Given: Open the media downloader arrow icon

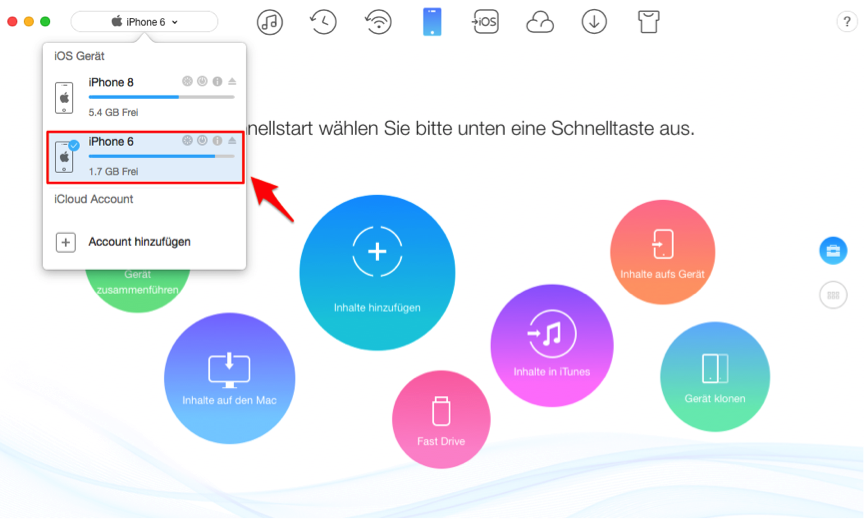Looking at the screenshot, I should 594,22.
